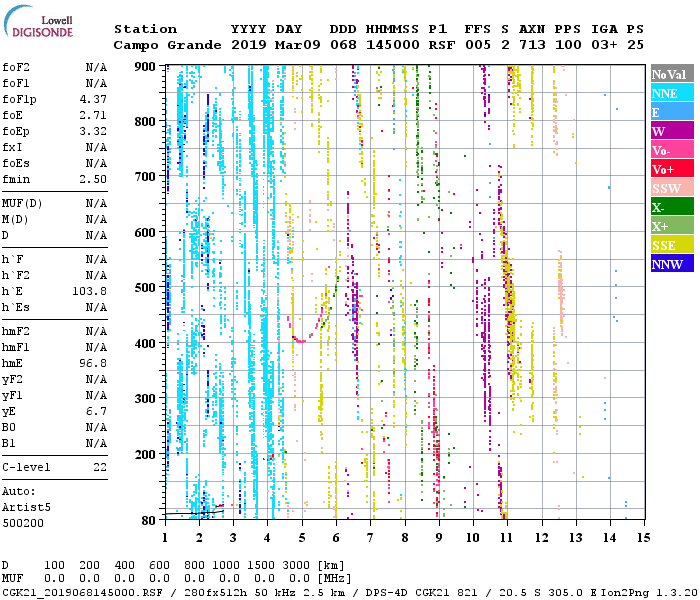Click the 500200 code under Artist5
This screenshot has width=700, height=600.
tap(23, 523)
